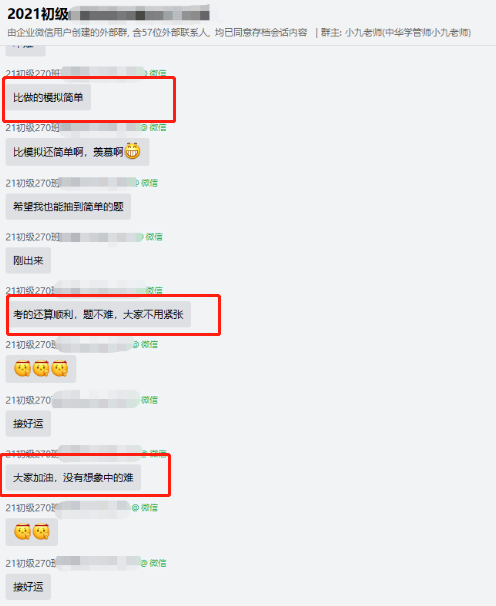Click the last 接好运 message at bottom
496x606 pixels.
coord(28,587)
